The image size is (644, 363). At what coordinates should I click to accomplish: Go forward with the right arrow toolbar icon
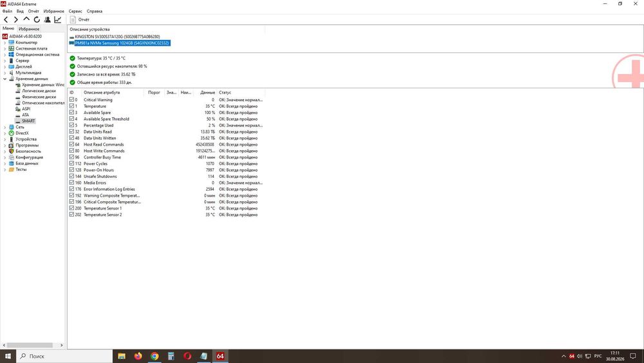[x=15, y=19]
